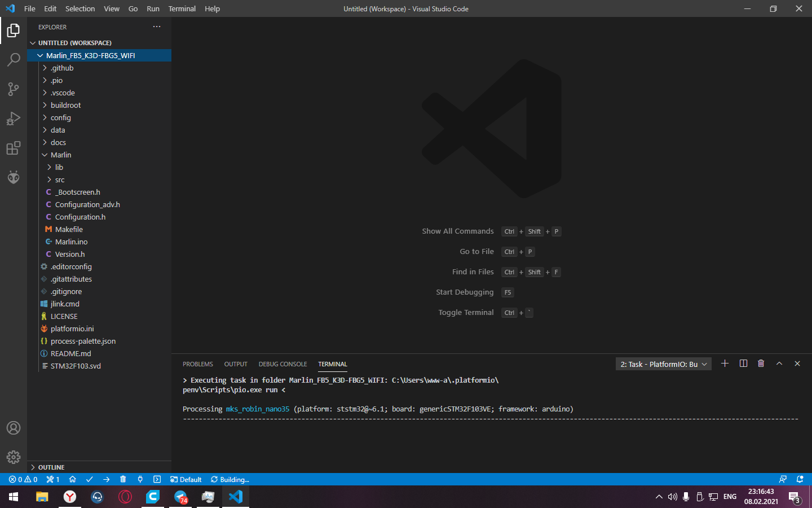The width and height of the screenshot is (812, 508).
Task: Switch to the OUTPUT tab
Action: (236, 364)
